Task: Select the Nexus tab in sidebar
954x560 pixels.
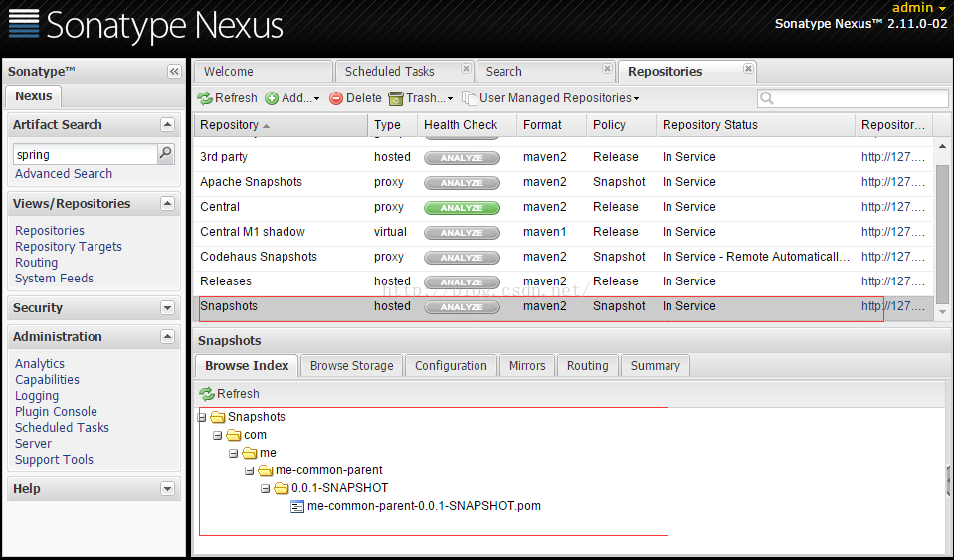Action: click(34, 96)
